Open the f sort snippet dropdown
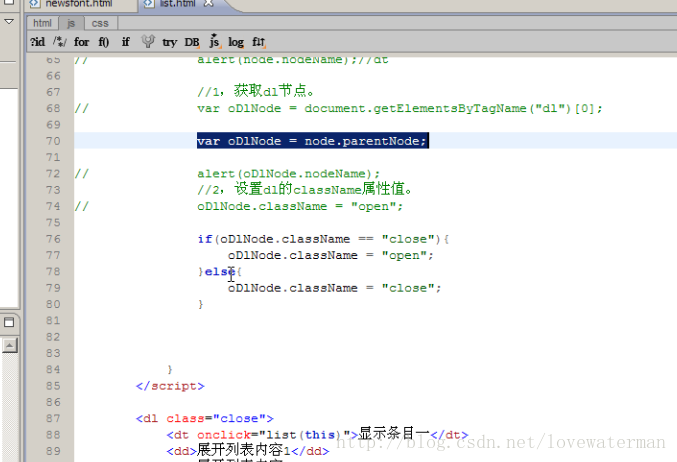Screen dimensions: 677x462 tap(259, 42)
